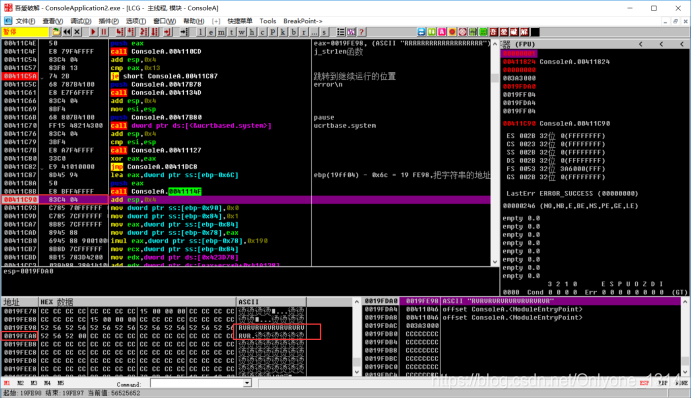Viewport: 691px width, 399px height.
Task: Click the list options toolbar icon
Action: point(341,32)
